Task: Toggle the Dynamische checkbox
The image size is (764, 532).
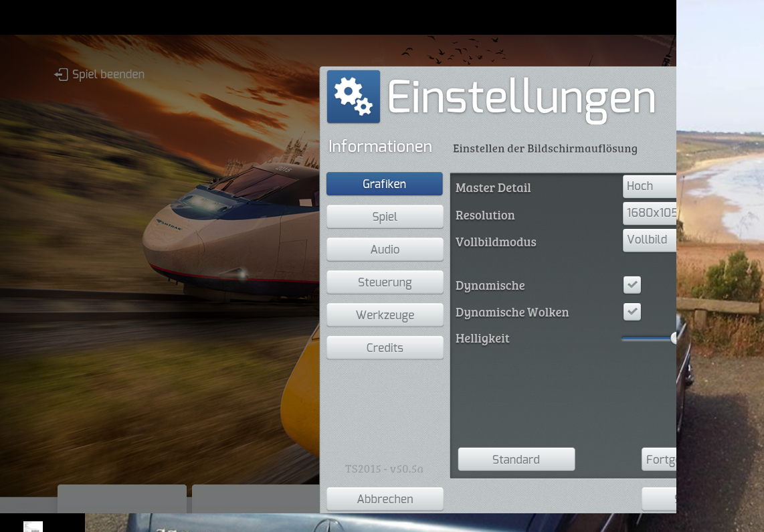Action: pyautogui.click(x=632, y=285)
